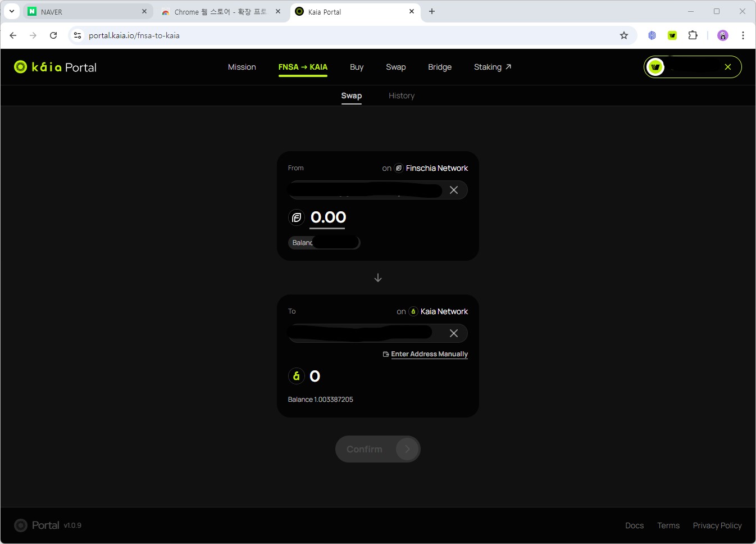Click the Kaia Network label
756x544 pixels.
click(x=444, y=311)
